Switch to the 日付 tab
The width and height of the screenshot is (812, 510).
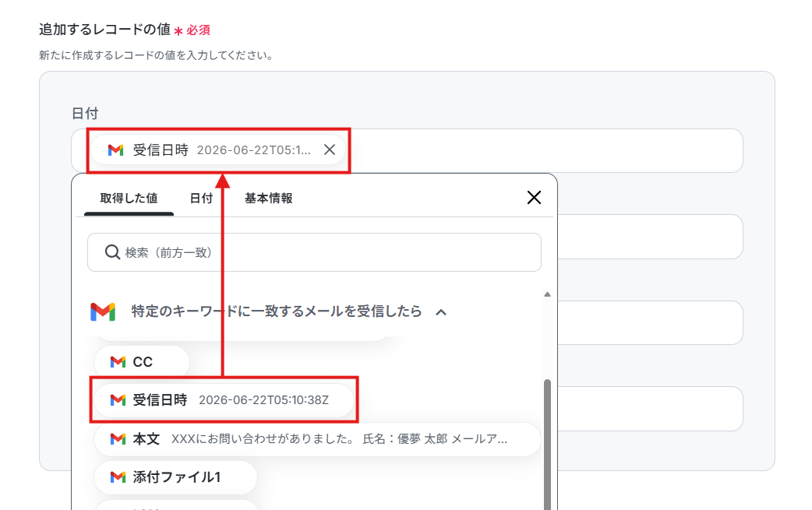202,199
